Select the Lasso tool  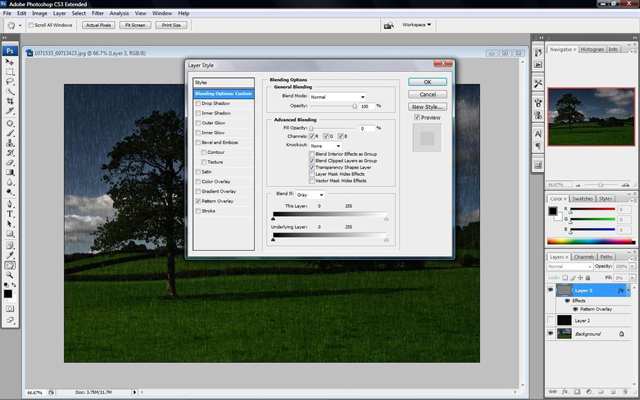10,82
